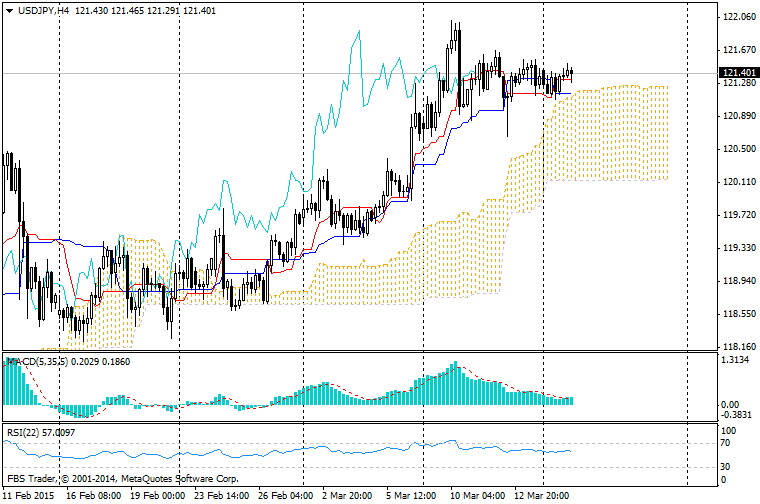Click the FBS Trader MetaQuotes copyright text
The image size is (760, 504).
(x=122, y=479)
